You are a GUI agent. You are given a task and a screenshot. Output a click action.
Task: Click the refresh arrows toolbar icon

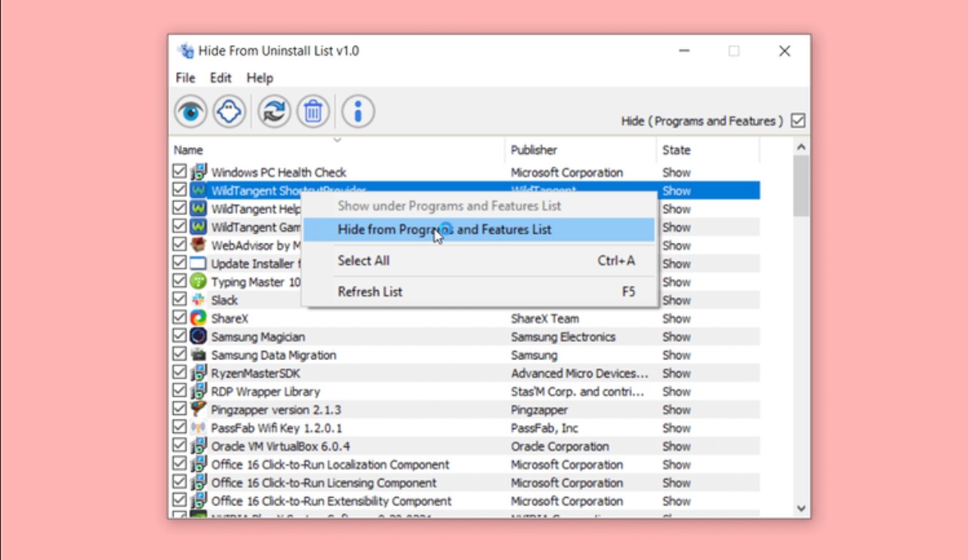click(x=275, y=112)
